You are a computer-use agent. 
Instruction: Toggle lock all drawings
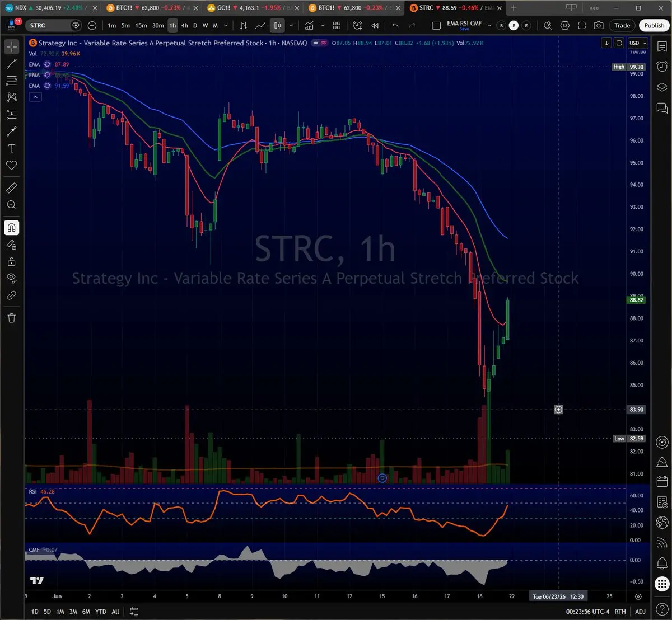tap(11, 261)
